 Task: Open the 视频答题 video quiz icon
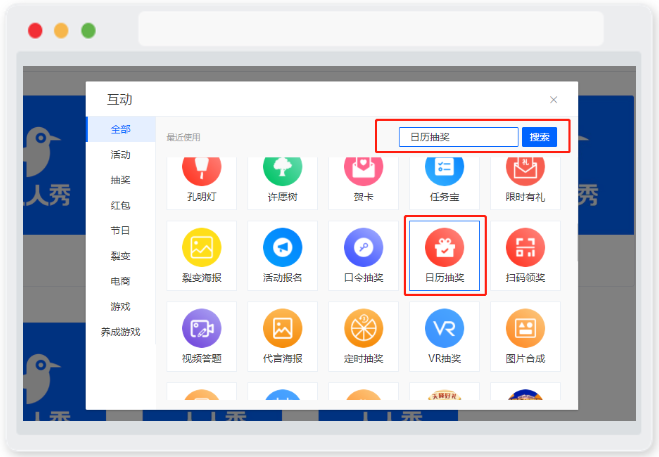point(201,328)
